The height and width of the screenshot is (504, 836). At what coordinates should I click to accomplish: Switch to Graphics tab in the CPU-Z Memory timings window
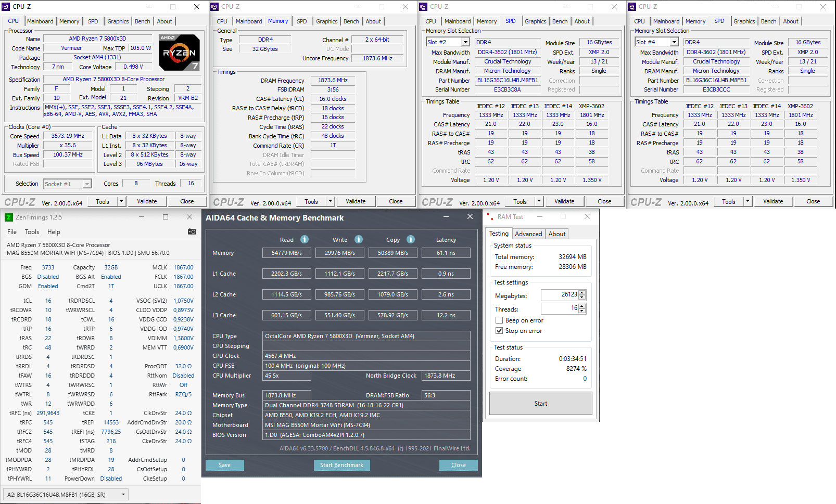coord(327,21)
